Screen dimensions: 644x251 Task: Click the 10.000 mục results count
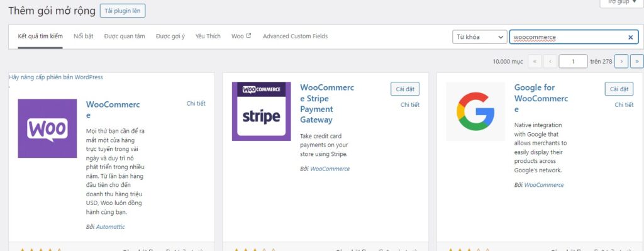pyautogui.click(x=508, y=62)
